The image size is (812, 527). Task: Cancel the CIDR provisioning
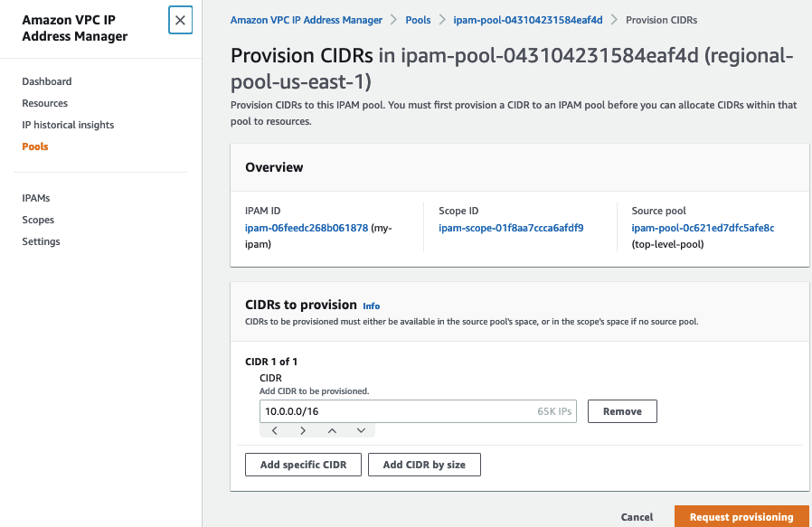[x=637, y=516]
